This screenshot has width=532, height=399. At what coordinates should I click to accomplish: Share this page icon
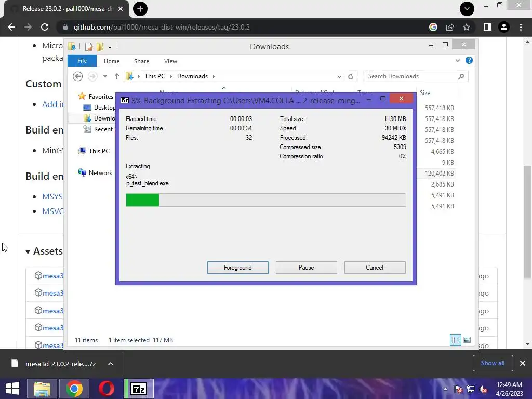450,27
